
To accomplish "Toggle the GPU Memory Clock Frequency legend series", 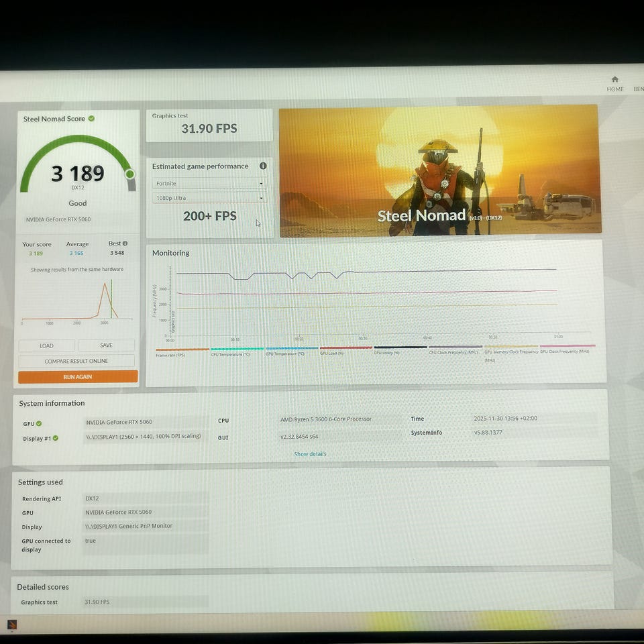I will tap(511, 354).
